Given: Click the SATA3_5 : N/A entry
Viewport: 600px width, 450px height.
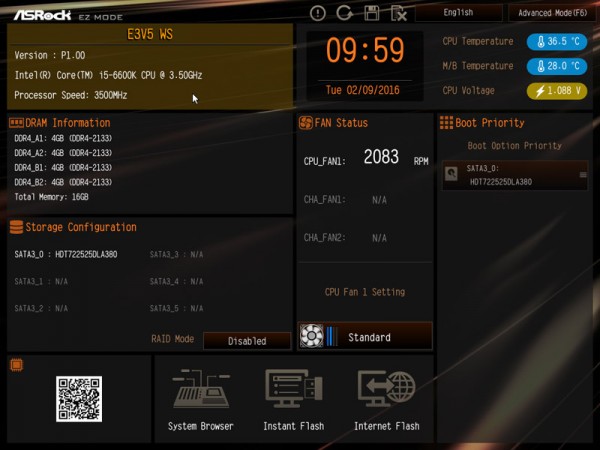Looking at the screenshot, I should pos(176,308).
